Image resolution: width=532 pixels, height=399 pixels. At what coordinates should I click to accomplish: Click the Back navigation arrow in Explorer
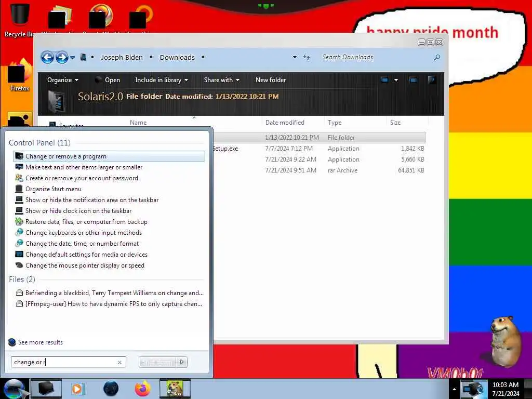coord(47,57)
